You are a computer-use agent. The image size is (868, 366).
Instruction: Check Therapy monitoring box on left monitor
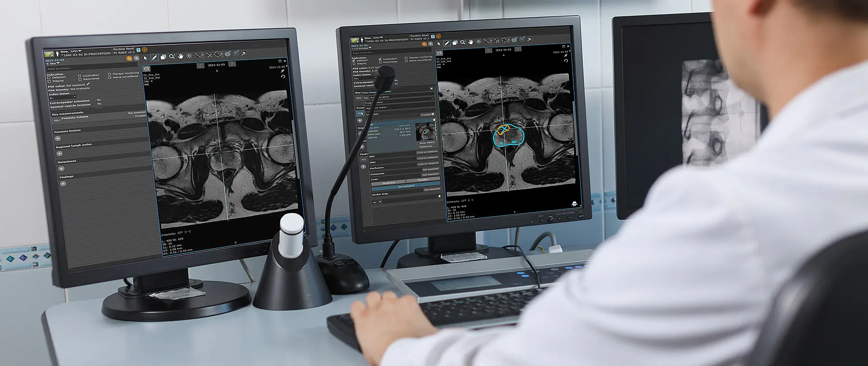pyautogui.click(x=109, y=74)
